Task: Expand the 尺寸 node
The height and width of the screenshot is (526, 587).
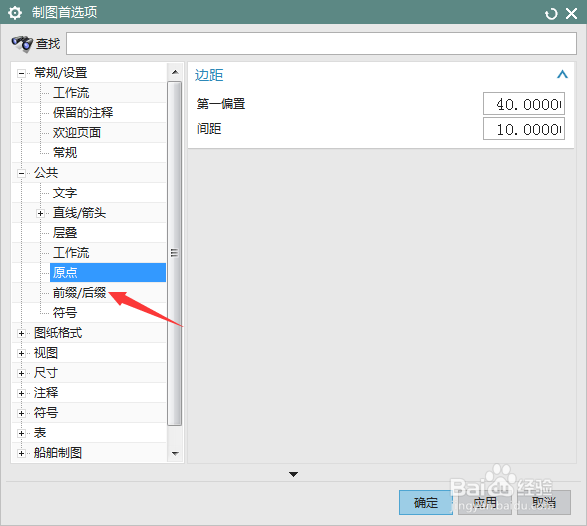Action: (21, 374)
